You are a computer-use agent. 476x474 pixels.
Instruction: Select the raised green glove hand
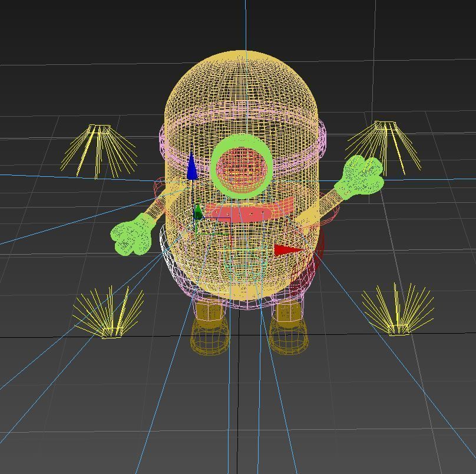[x=359, y=178]
